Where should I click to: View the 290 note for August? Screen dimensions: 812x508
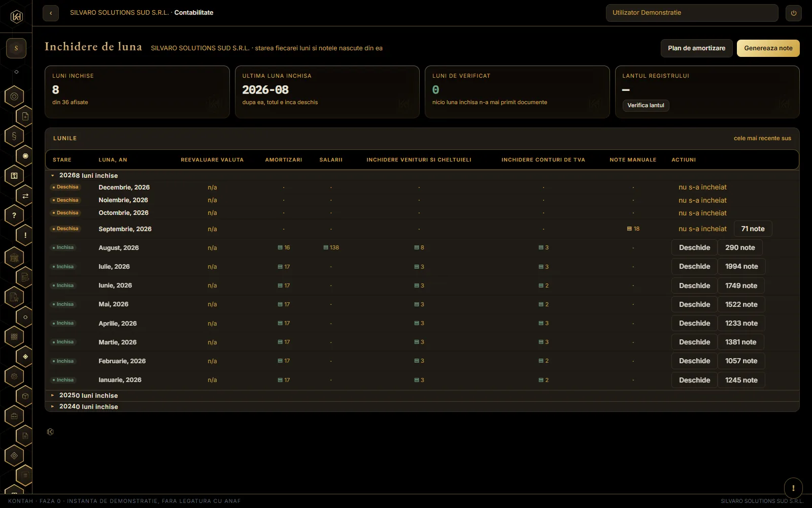pos(740,247)
